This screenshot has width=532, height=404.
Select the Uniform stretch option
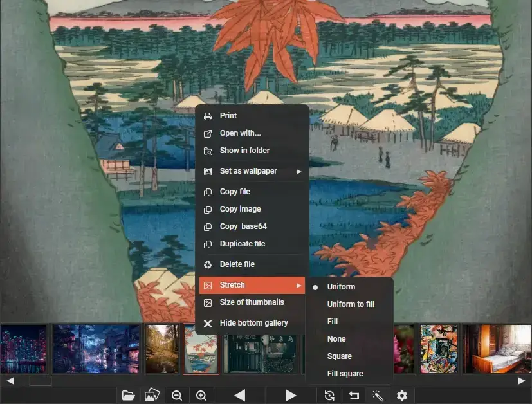pyautogui.click(x=341, y=287)
